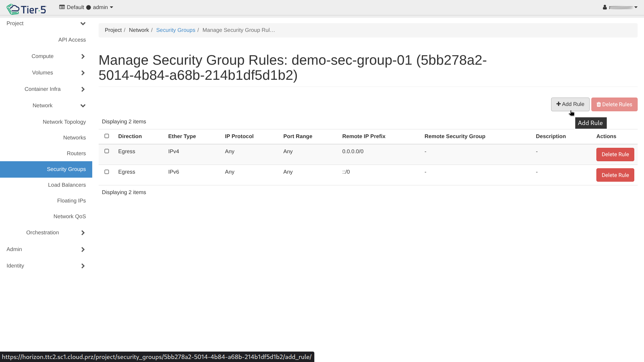Open the Default admin project dropdown
644x362 pixels.
pos(87,7)
